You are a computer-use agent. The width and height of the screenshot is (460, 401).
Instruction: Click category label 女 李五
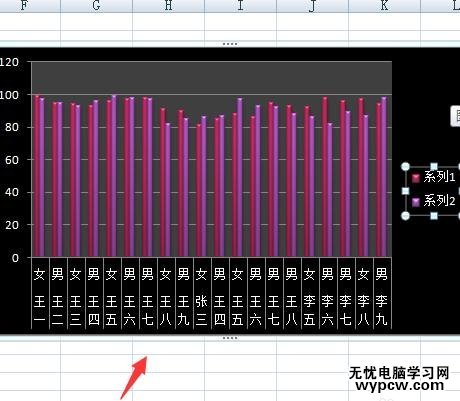309,297
